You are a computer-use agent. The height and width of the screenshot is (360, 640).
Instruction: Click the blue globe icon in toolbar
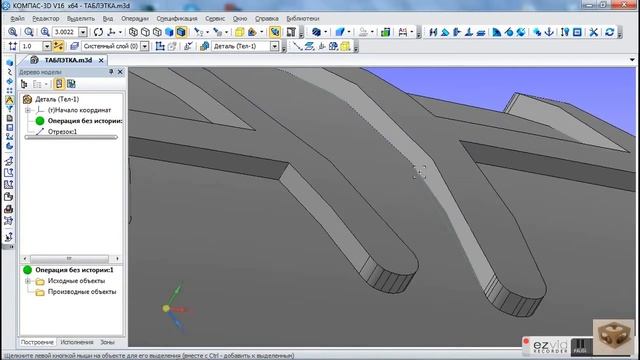point(521,32)
